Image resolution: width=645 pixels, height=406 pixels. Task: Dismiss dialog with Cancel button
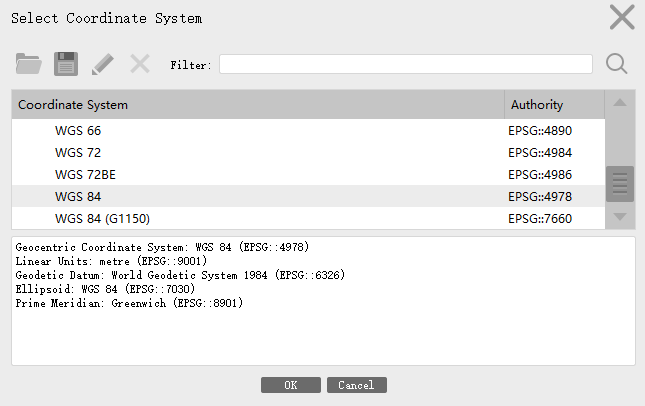click(357, 385)
